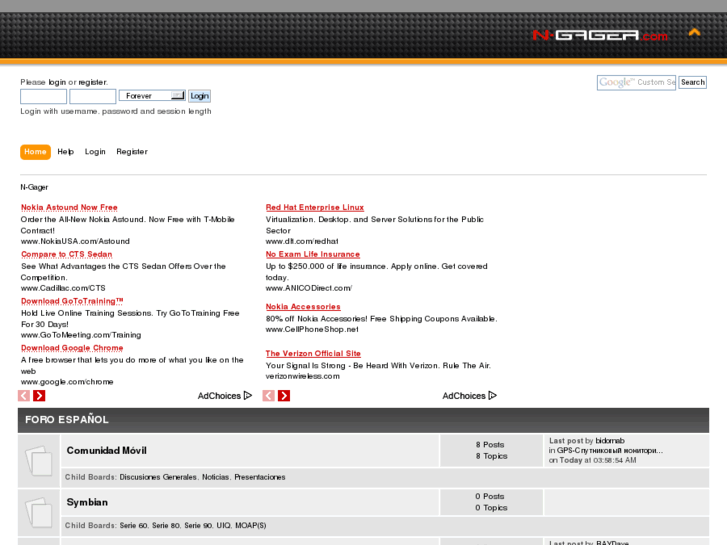
Task: Click the N-Gager breadcrumb link
Action: click(34, 187)
